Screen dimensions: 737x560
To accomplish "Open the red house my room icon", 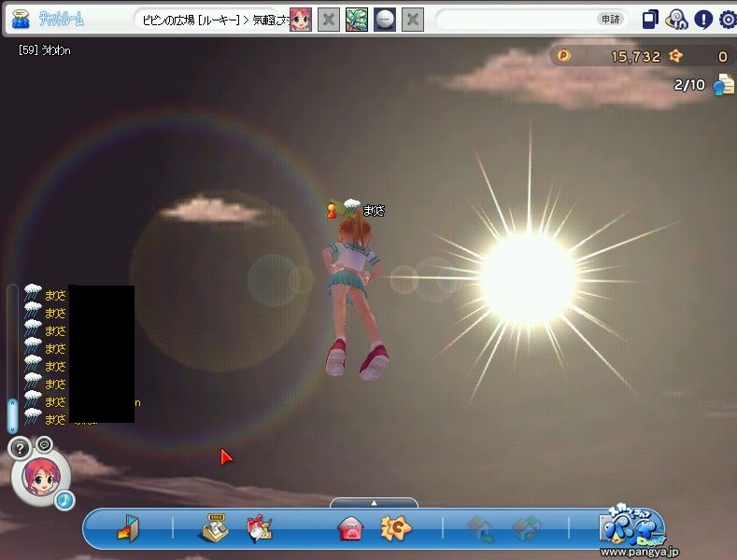I will pos(350,528).
